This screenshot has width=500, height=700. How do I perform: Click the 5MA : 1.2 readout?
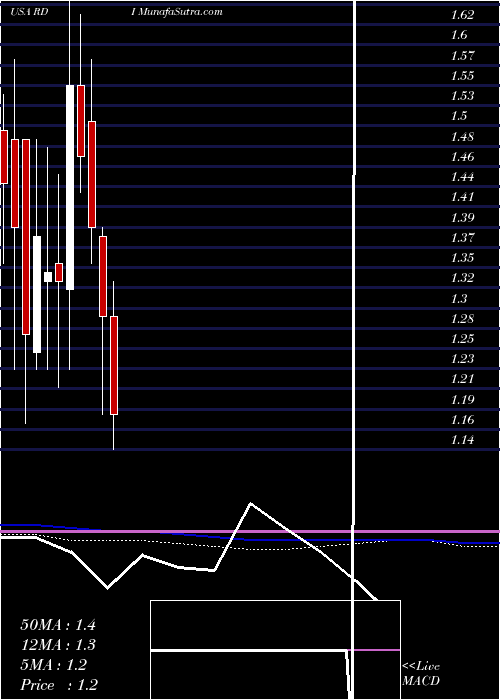(53, 665)
